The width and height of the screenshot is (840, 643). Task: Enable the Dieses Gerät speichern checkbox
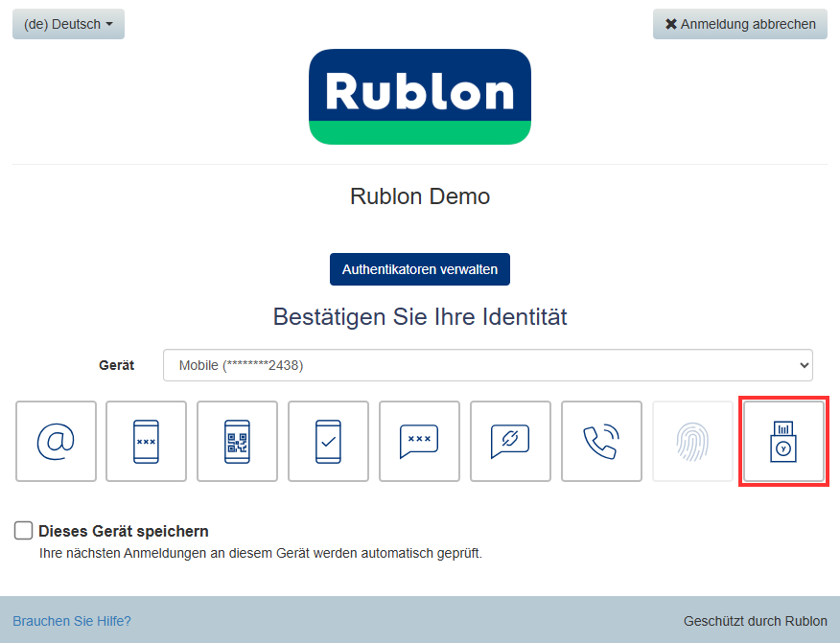(x=24, y=531)
